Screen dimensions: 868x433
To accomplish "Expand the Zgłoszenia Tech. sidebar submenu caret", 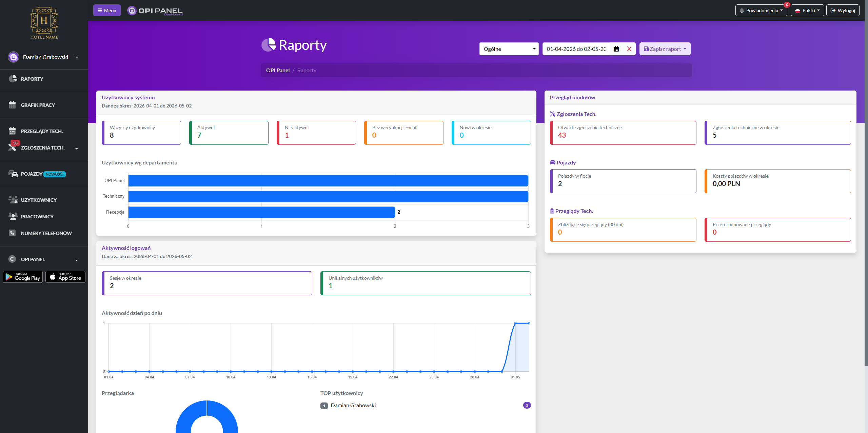I will coord(77,149).
